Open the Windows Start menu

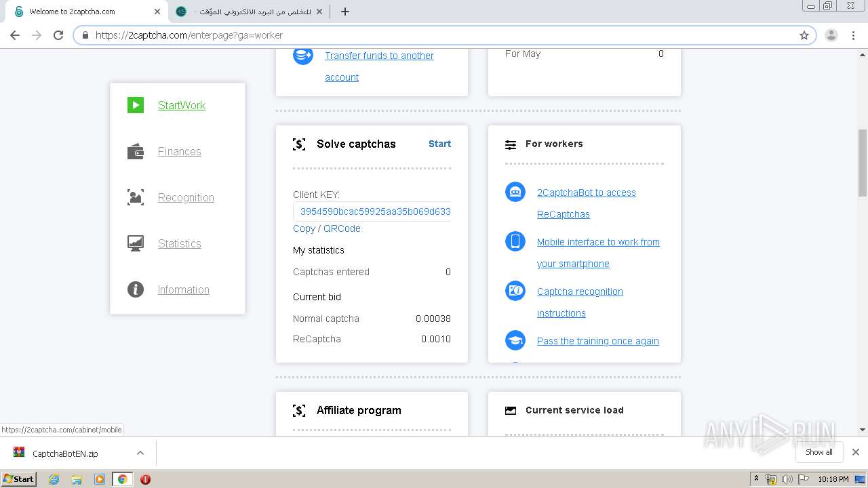pos(19,479)
